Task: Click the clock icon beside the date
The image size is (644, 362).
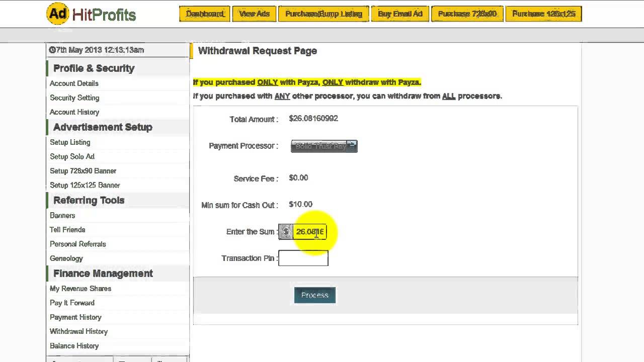Action: point(52,50)
